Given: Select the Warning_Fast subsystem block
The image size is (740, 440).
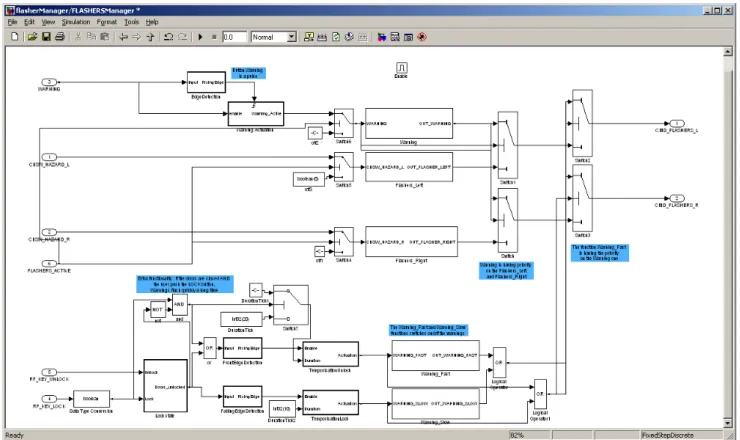Looking at the screenshot, I should click(436, 355).
